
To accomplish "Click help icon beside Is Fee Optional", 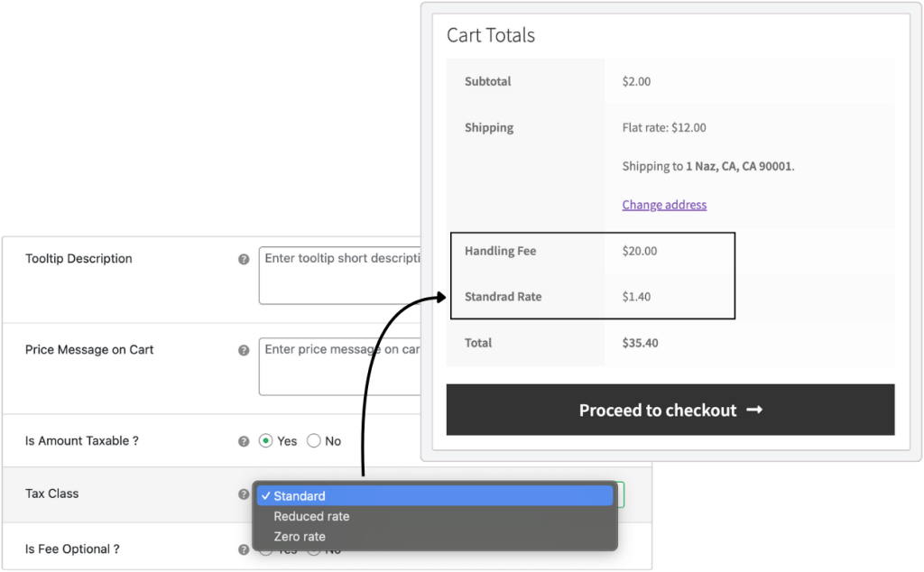I will coord(244,549).
